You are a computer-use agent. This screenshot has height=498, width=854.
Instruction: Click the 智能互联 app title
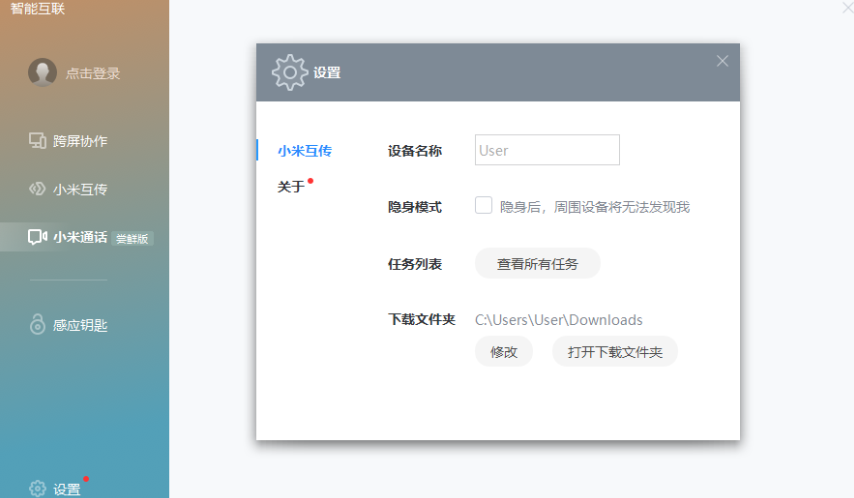[38, 9]
